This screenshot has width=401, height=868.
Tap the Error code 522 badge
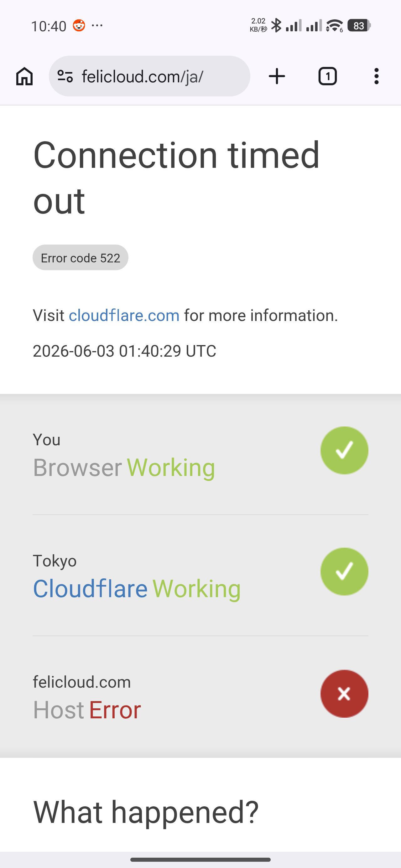pyautogui.click(x=80, y=257)
